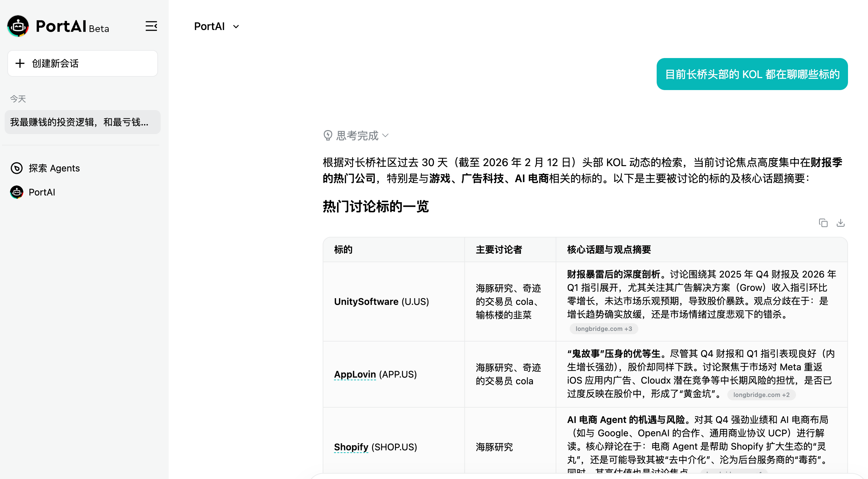The height and width of the screenshot is (479, 868).
Task: Open the longbridge.com +2 source badge
Action: (x=761, y=395)
